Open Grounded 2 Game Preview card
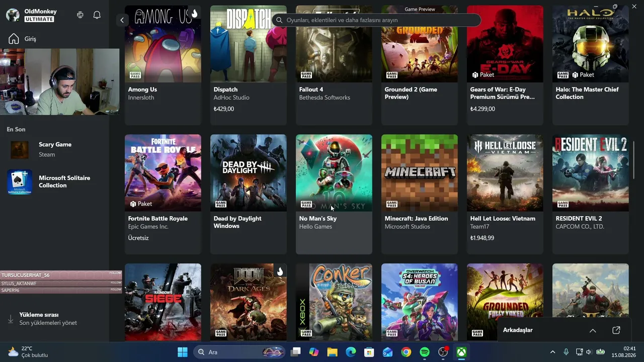 pos(420,65)
